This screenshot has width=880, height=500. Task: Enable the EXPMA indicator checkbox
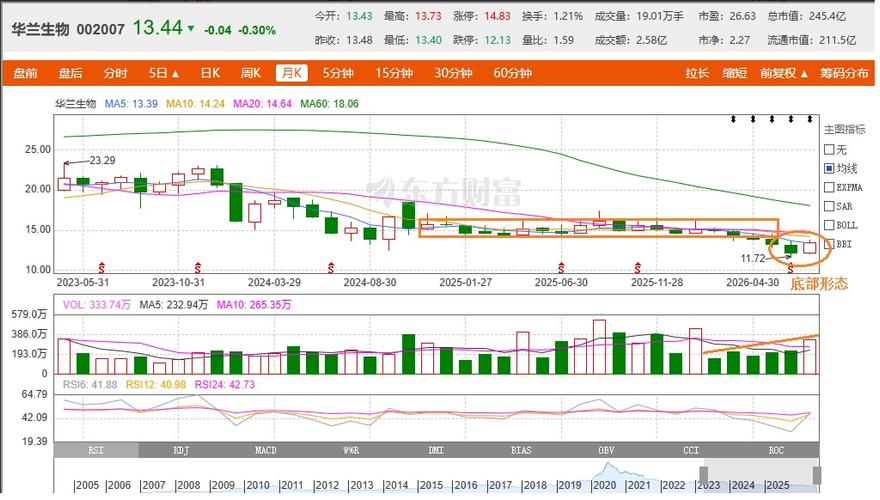829,187
